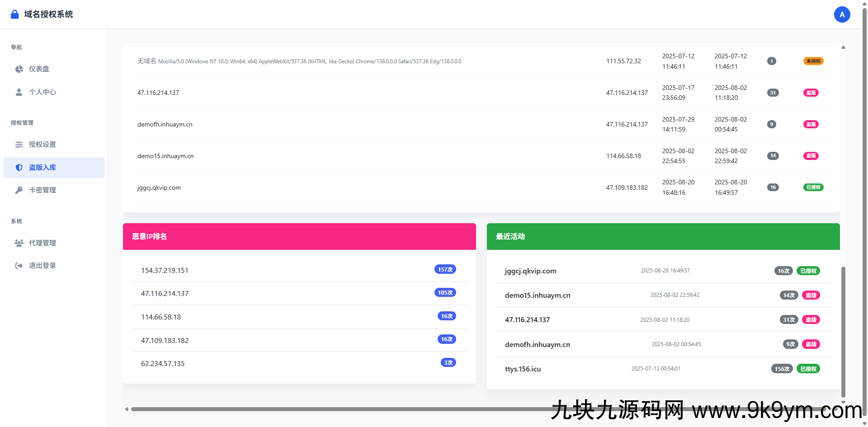Select the 仪表盘 dashboard icon
The width and height of the screenshot is (868, 427).
[x=19, y=69]
